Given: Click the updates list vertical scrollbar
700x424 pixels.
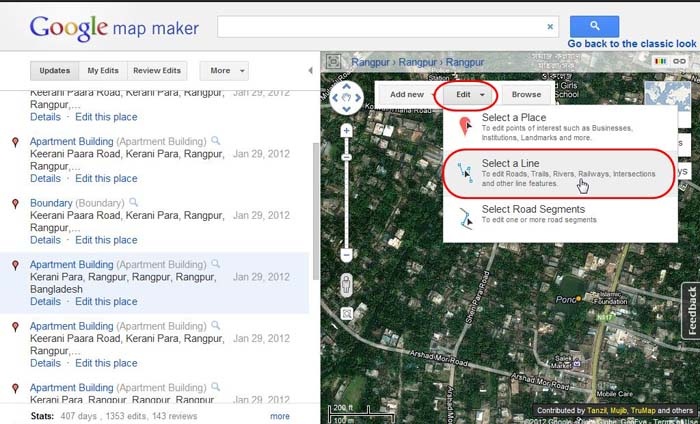Looking at the screenshot, I should pyautogui.click(x=316, y=211).
